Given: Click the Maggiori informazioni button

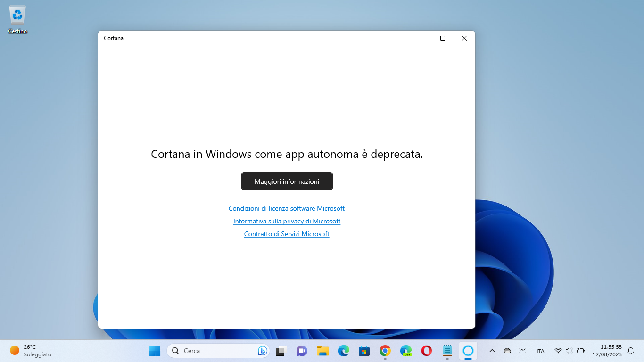Looking at the screenshot, I should (x=287, y=181).
